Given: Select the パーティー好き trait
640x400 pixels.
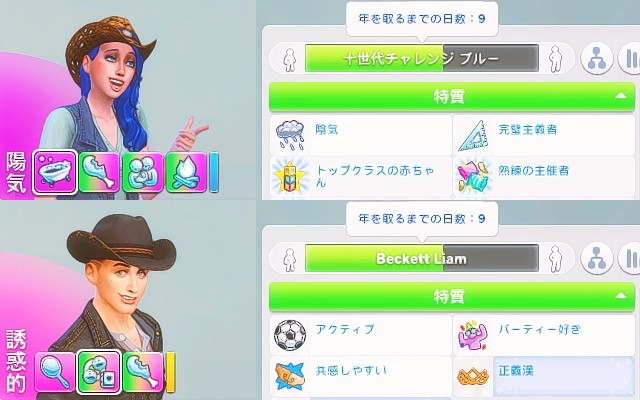Looking at the screenshot, I should [x=544, y=335].
